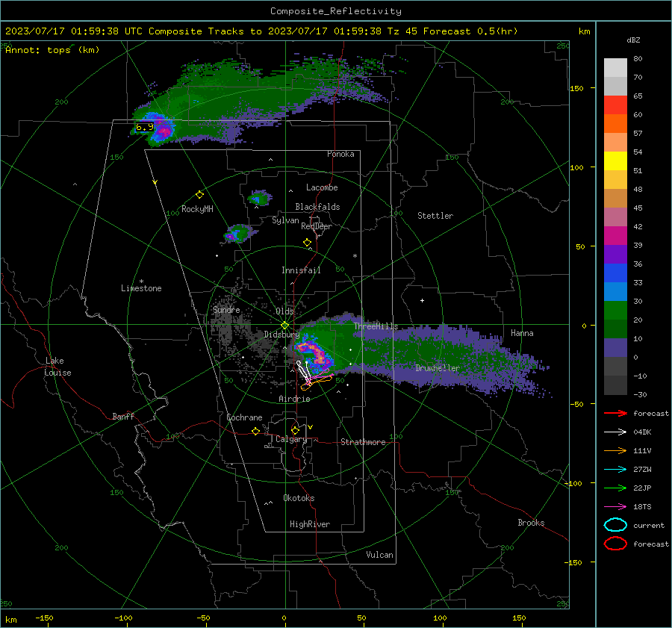This screenshot has width=672, height=628.
Task: Click the Brooks city label
Action: pyautogui.click(x=531, y=523)
